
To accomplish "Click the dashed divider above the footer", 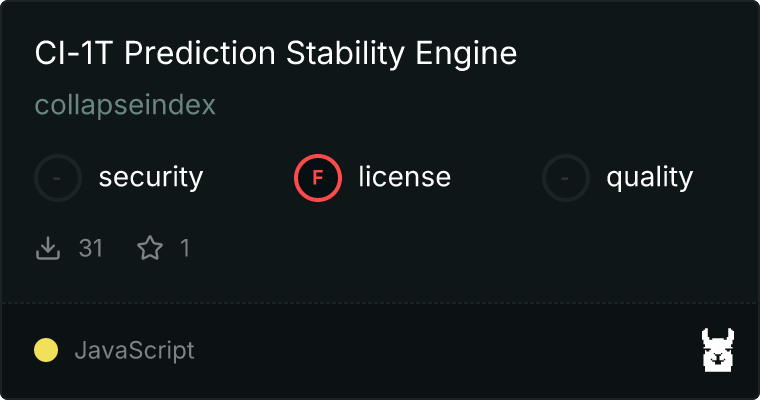I will (380, 302).
